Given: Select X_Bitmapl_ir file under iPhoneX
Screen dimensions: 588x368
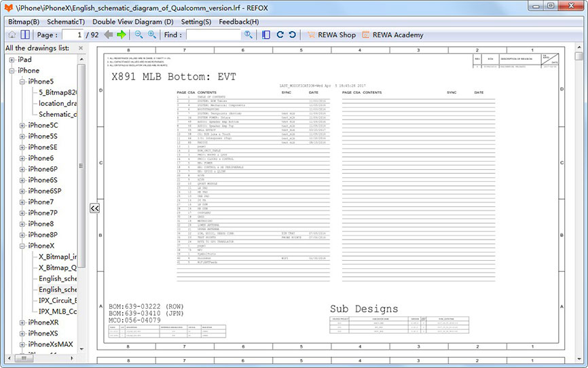Looking at the screenshot, I should pos(58,257).
